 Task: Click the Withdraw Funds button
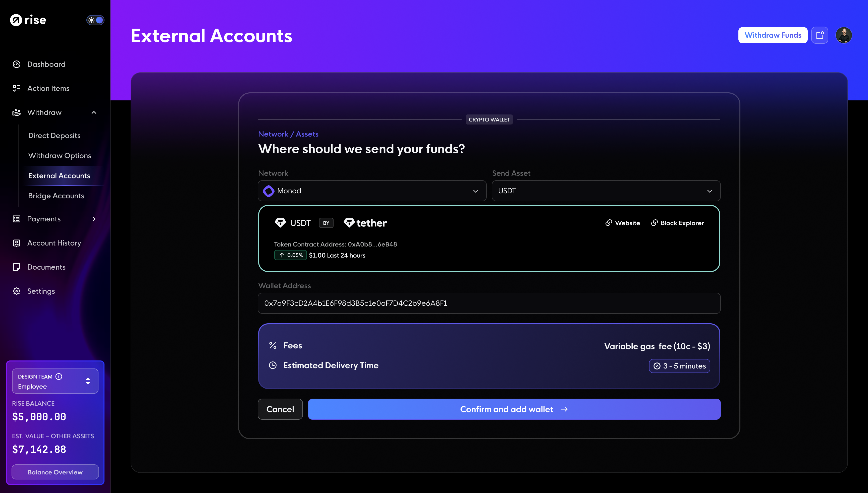[x=773, y=35]
